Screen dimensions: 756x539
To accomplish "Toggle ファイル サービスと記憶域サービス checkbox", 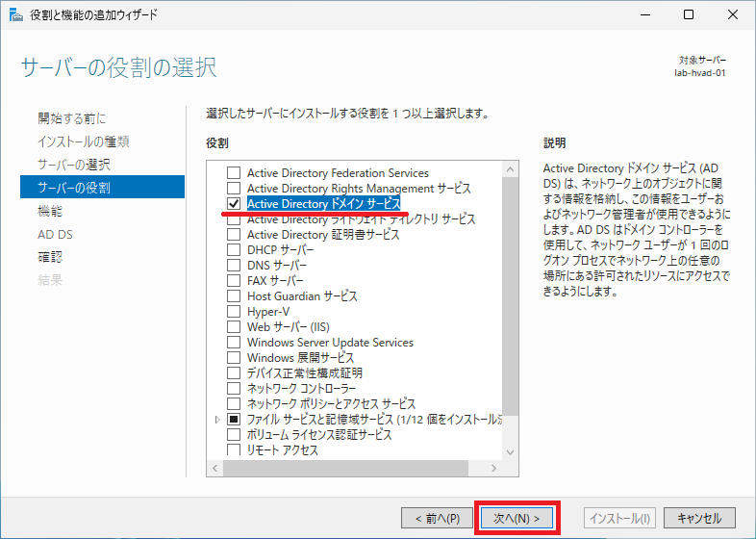I will [x=234, y=420].
